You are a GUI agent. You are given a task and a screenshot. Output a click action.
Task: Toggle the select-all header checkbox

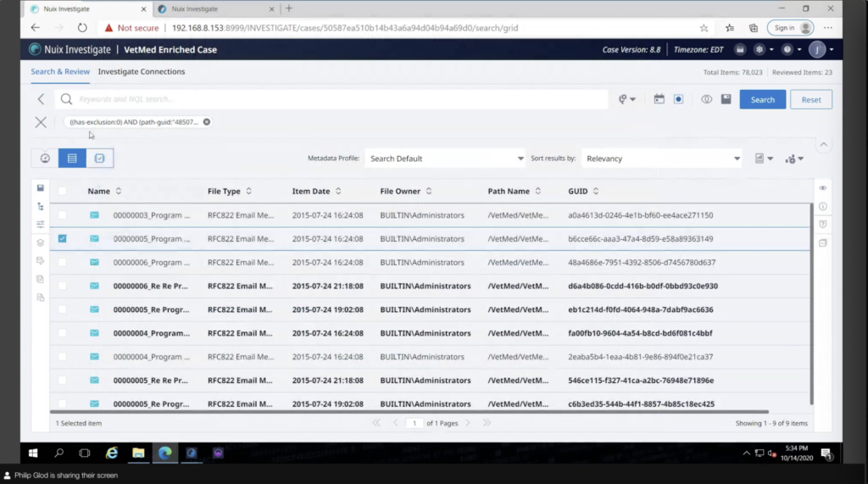click(x=62, y=191)
